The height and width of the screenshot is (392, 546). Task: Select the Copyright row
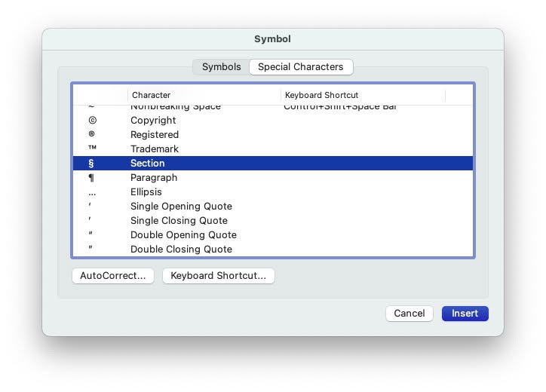click(273, 121)
